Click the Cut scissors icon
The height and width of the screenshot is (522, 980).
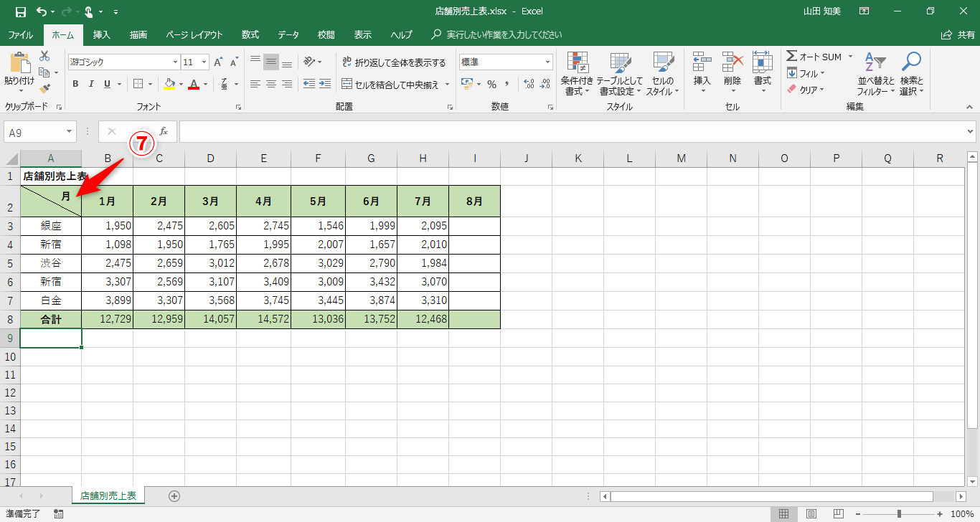tap(44, 56)
